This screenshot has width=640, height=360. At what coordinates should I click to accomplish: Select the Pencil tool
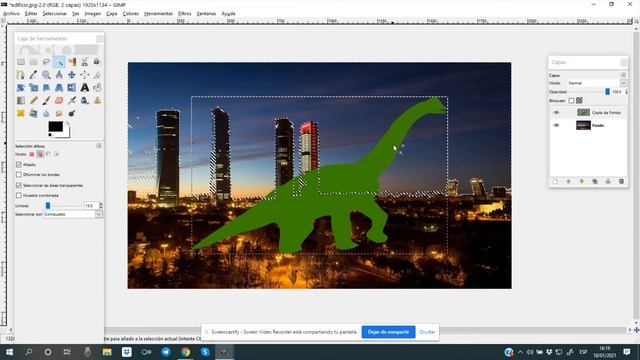pyautogui.click(x=33, y=100)
